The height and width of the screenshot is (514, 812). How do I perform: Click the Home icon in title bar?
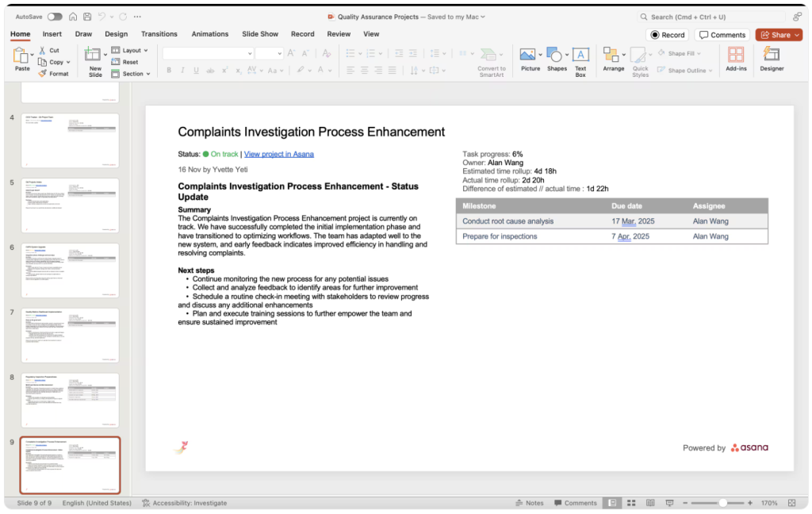[73, 17]
